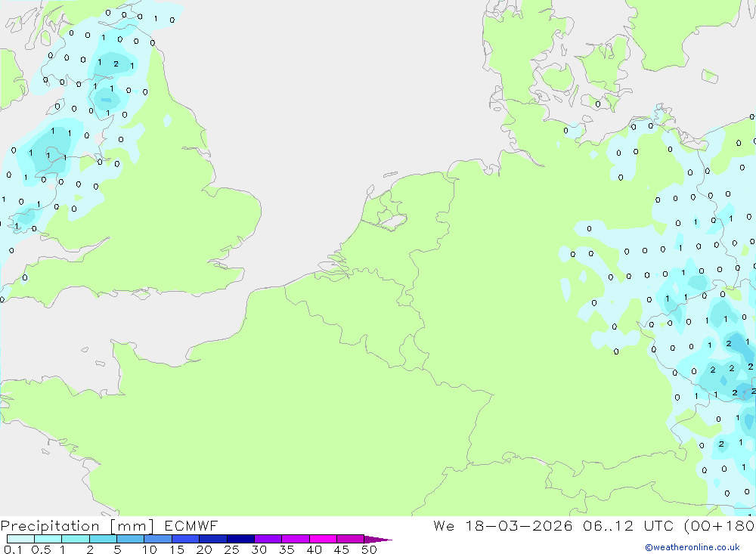Pick the 15–20 mm legend color swatch
The height and width of the screenshot is (554, 756).
[186, 539]
